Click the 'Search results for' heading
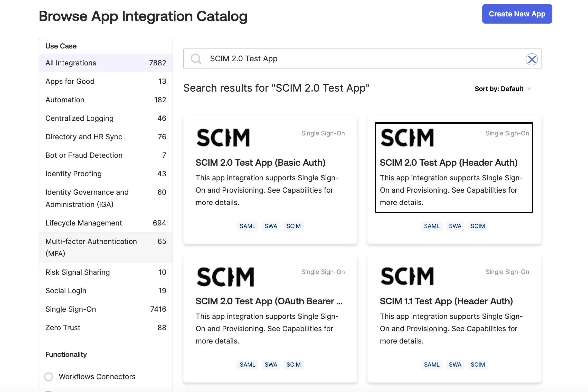 point(277,88)
